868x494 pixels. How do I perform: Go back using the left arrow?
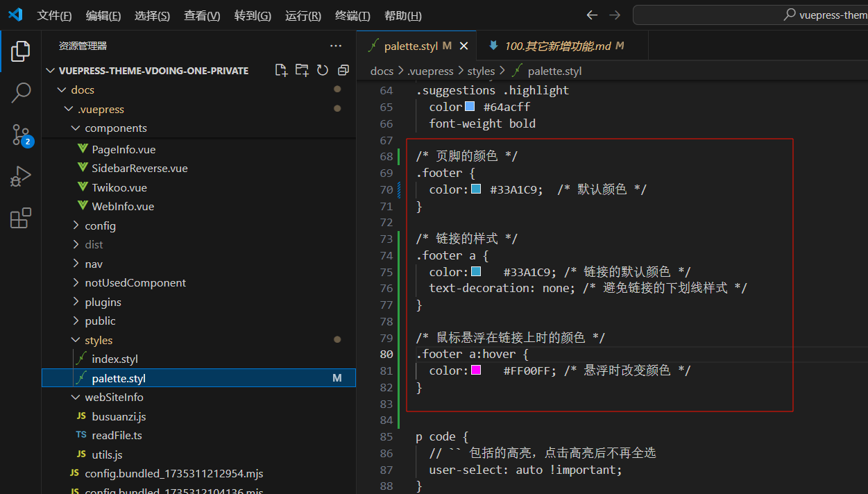click(x=592, y=15)
